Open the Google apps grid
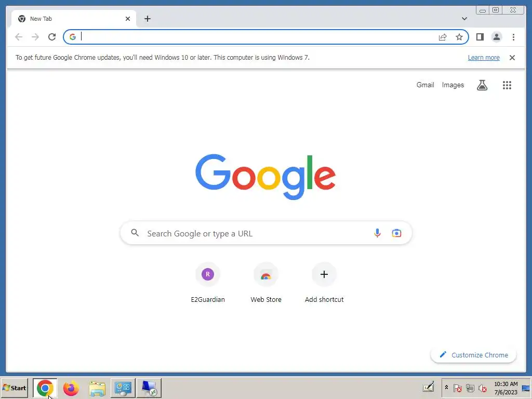Screen dimensions: 532x399 point(507,85)
